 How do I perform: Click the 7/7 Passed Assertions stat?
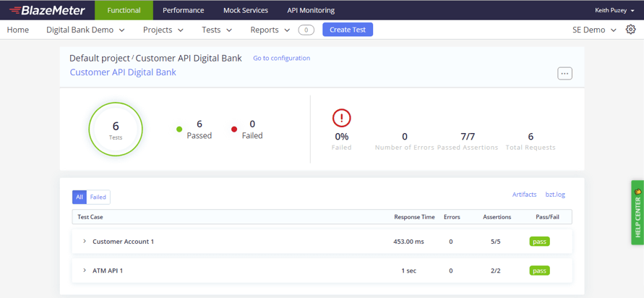[468, 141]
